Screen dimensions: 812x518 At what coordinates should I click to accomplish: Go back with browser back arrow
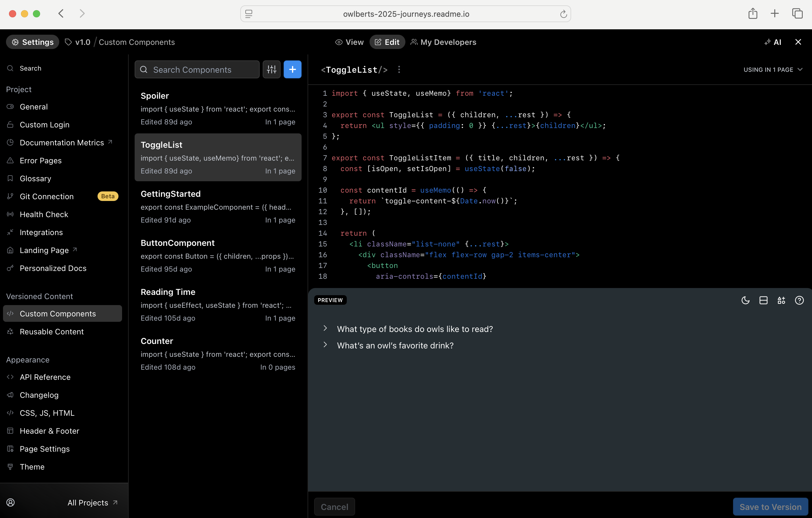61,13
